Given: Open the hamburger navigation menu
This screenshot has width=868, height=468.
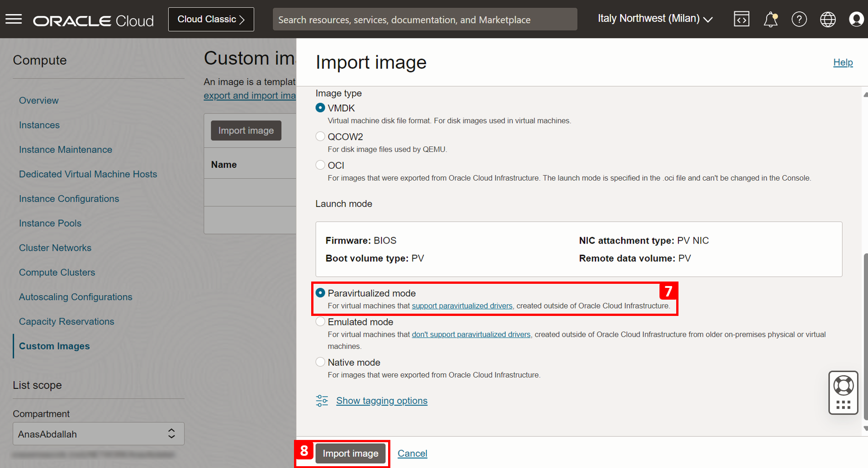Looking at the screenshot, I should (x=14, y=19).
